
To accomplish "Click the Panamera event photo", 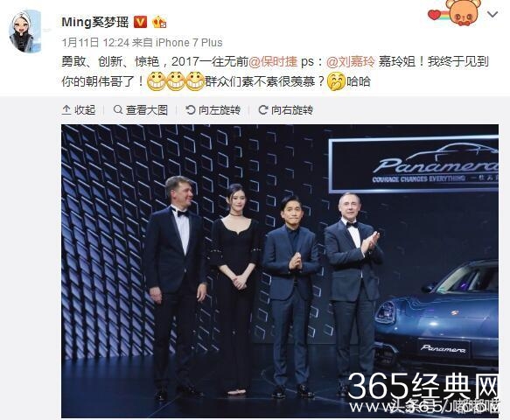I will click(x=280, y=270).
